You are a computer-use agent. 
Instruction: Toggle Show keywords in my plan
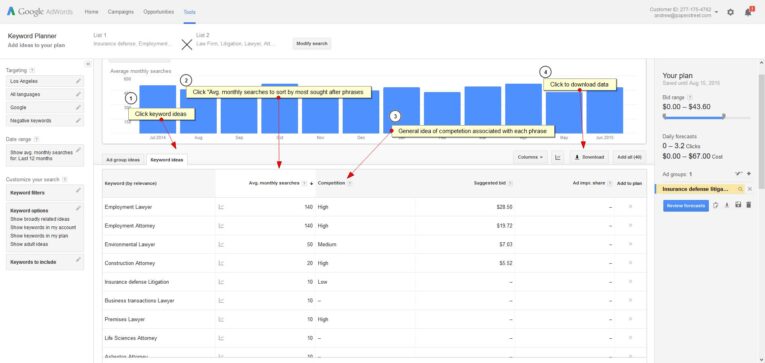click(x=39, y=236)
